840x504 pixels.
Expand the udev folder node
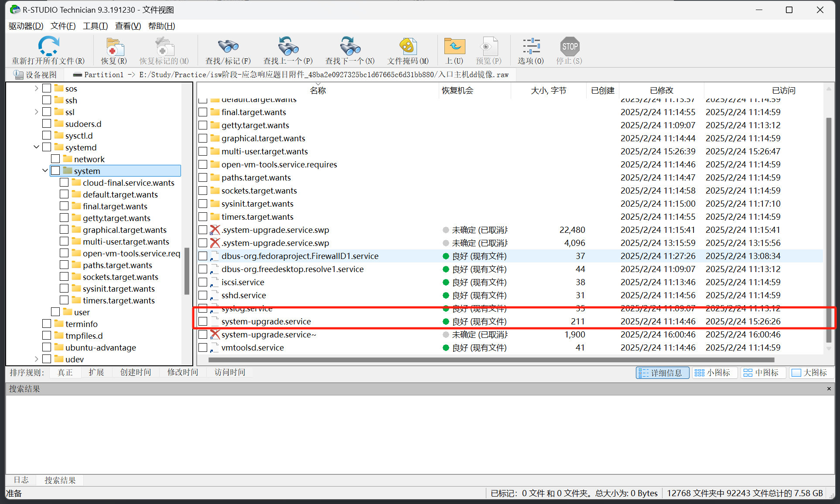[36, 359]
